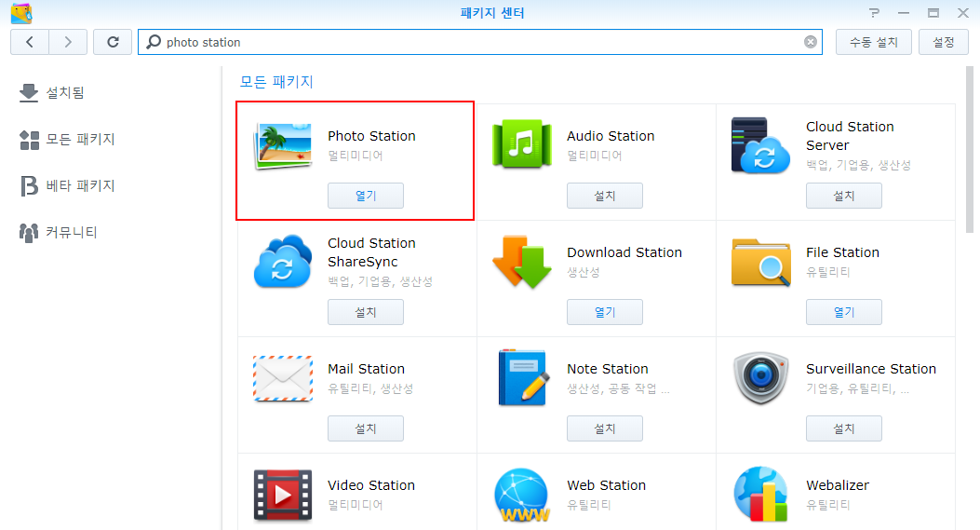Click the 모든 패키지 section heading
Viewport: 980px width, 530px height.
(276, 82)
